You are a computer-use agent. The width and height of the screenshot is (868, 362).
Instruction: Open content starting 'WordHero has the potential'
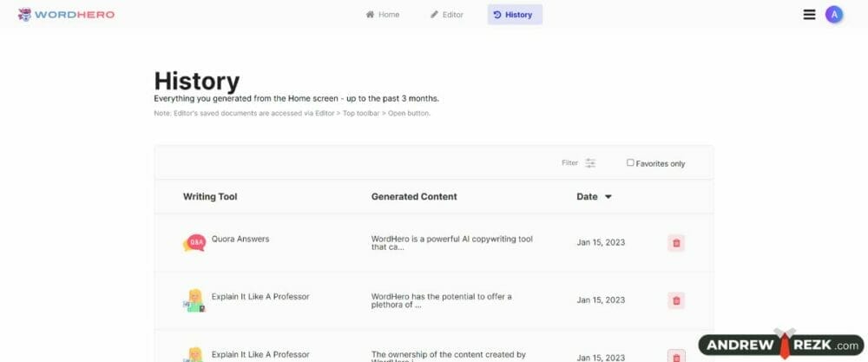[441, 300]
